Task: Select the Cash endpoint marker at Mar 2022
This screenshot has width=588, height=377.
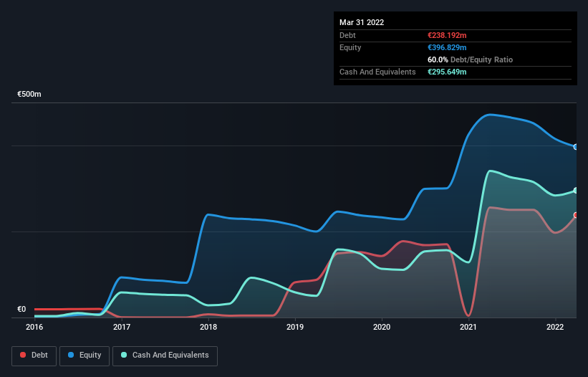Action: tap(576, 191)
